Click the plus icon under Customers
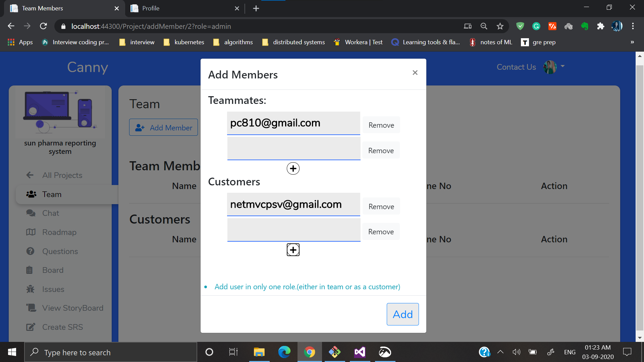 click(x=293, y=250)
